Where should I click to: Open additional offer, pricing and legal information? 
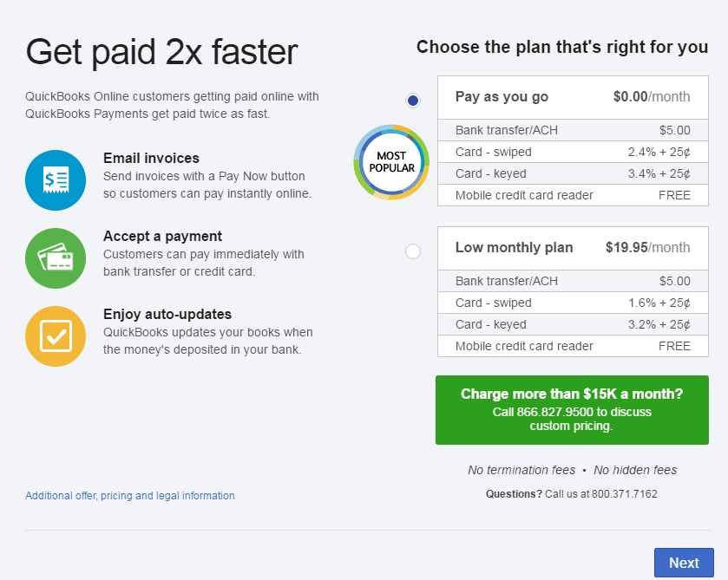tap(129, 495)
